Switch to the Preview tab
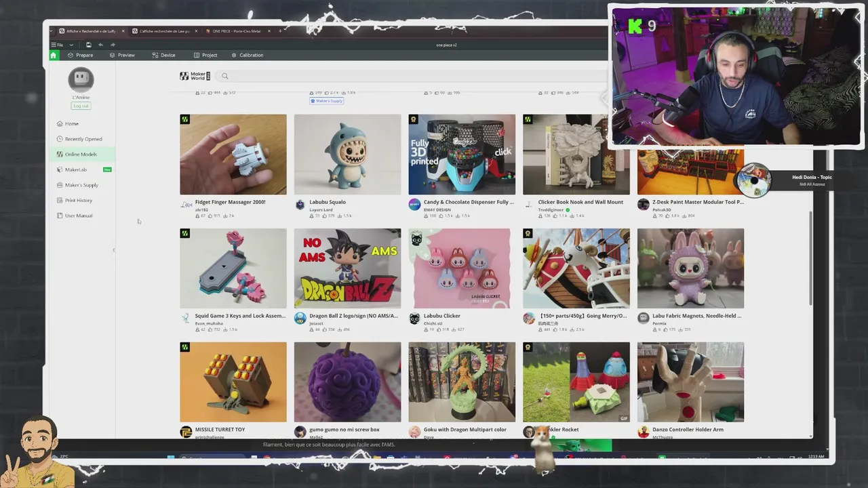 [122, 55]
